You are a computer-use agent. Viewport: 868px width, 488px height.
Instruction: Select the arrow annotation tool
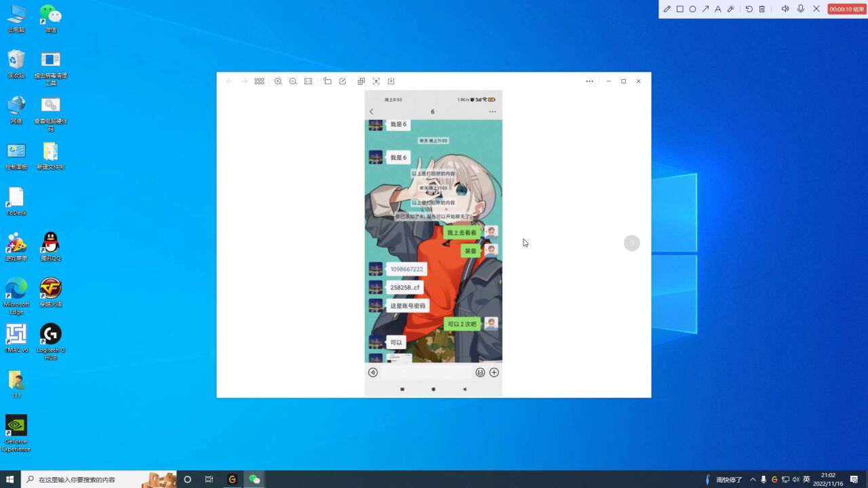[705, 9]
